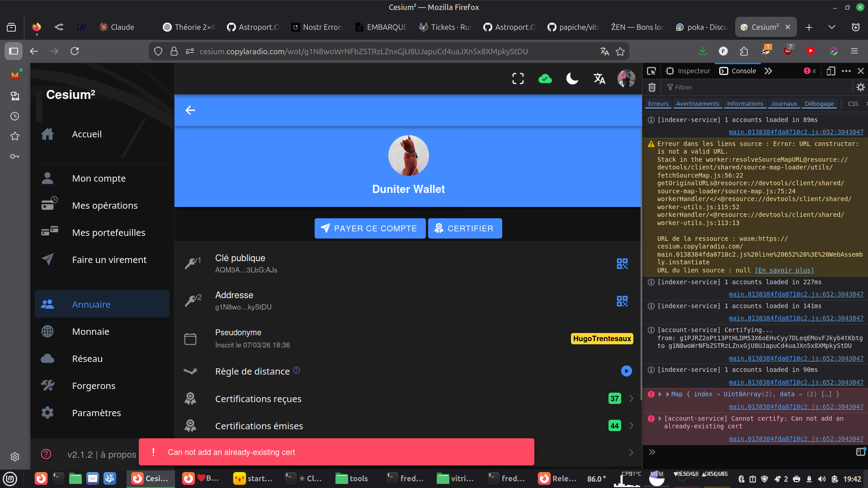
Task: Toggle Erreurs filter in console
Action: click(658, 104)
